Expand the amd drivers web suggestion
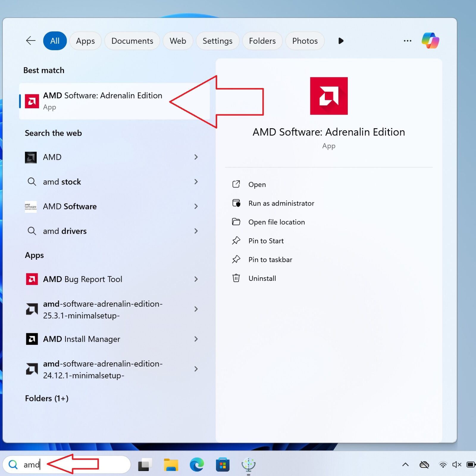Viewport: 476px width, 476px height. pos(196,231)
